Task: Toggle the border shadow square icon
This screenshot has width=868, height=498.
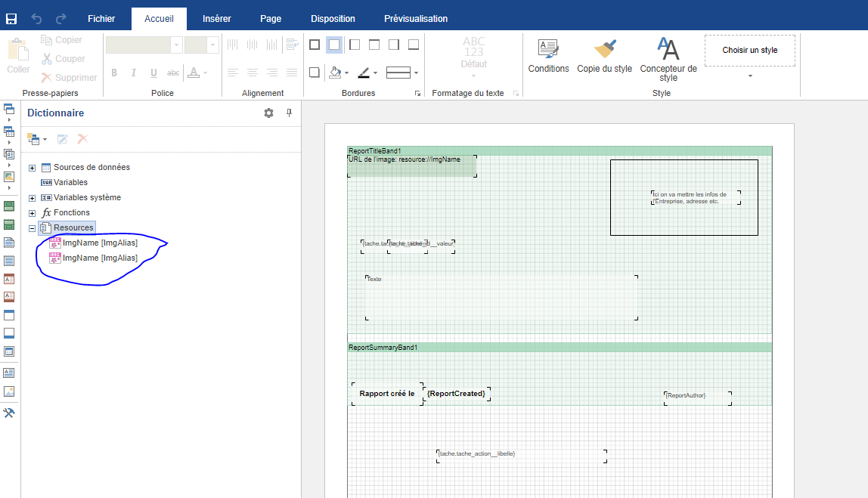Action: click(315, 73)
